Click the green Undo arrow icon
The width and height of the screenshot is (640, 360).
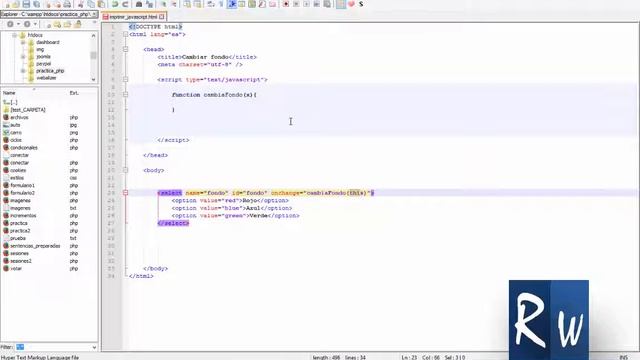point(115,4)
